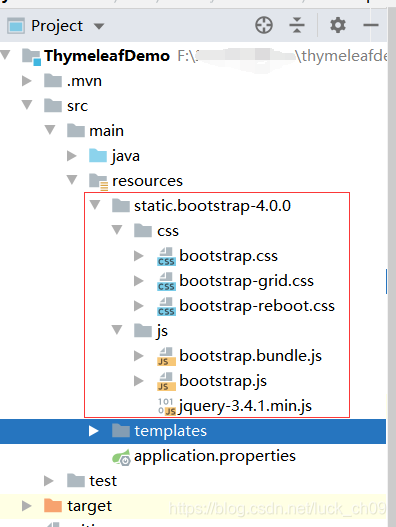
Task: Expand the bootstrap-grid.css arrow
Action: (138, 281)
